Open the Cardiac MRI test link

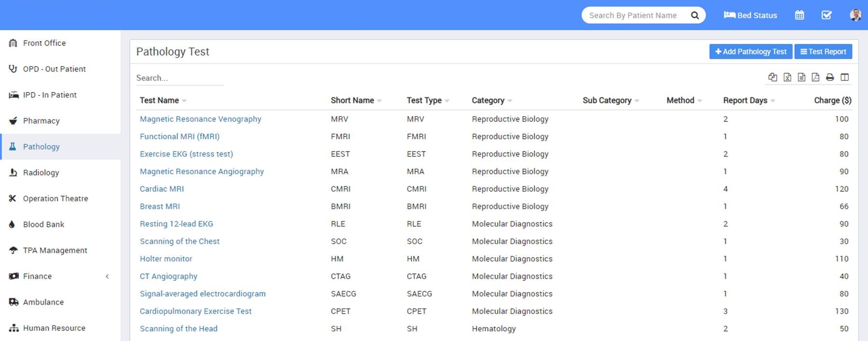(x=162, y=189)
